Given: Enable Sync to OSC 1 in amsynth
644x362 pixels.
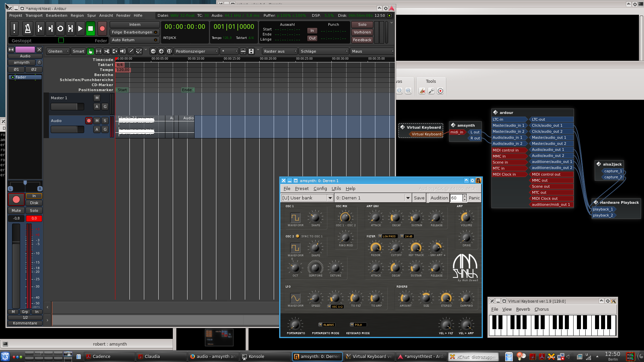Looking at the screenshot, I should [x=298, y=236].
